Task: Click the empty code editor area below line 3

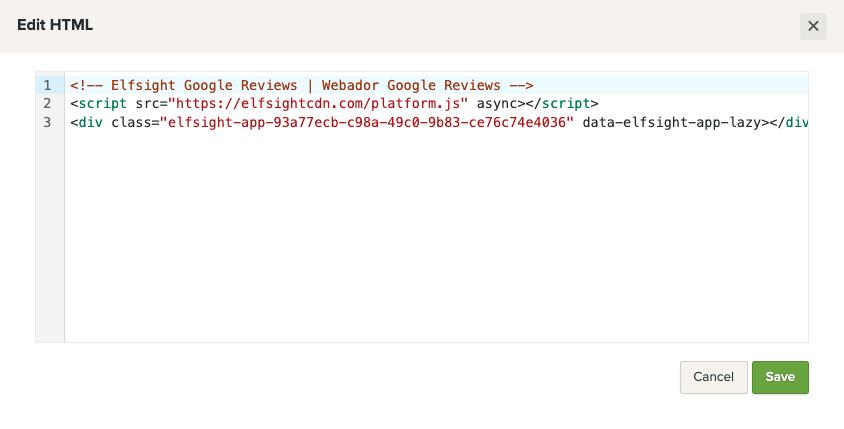Action: tap(436, 237)
